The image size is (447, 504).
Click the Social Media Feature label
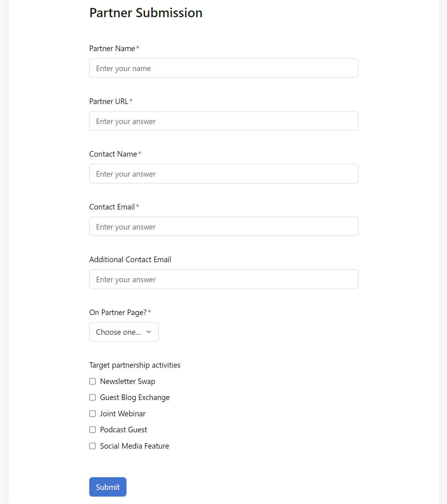pyautogui.click(x=134, y=446)
